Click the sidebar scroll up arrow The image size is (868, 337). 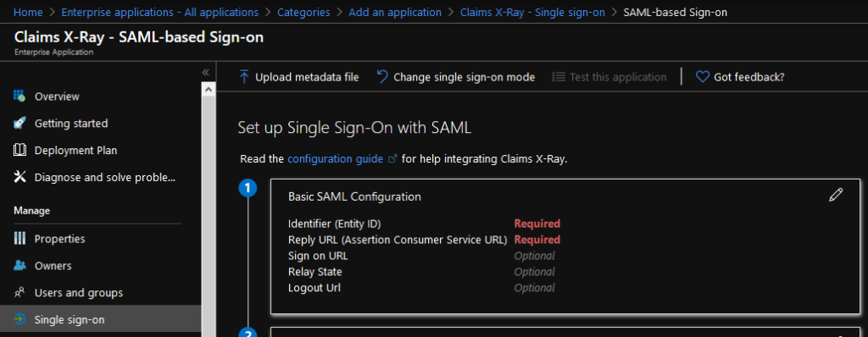[209, 89]
